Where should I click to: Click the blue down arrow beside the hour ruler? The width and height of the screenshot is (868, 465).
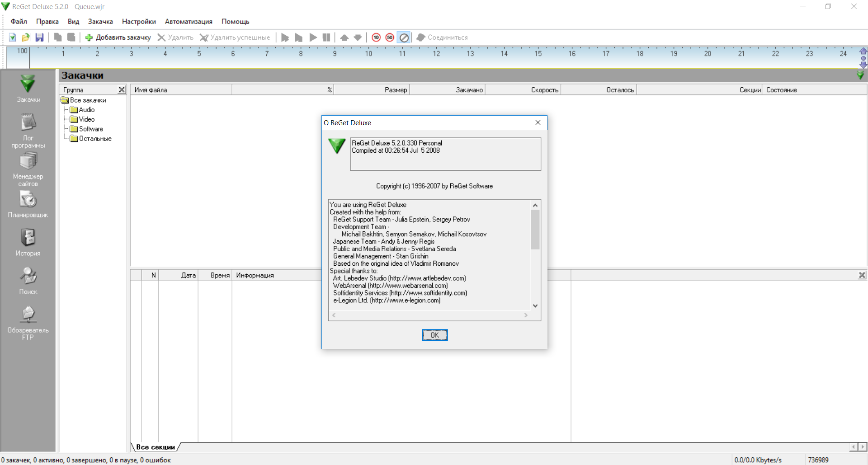[x=863, y=65]
